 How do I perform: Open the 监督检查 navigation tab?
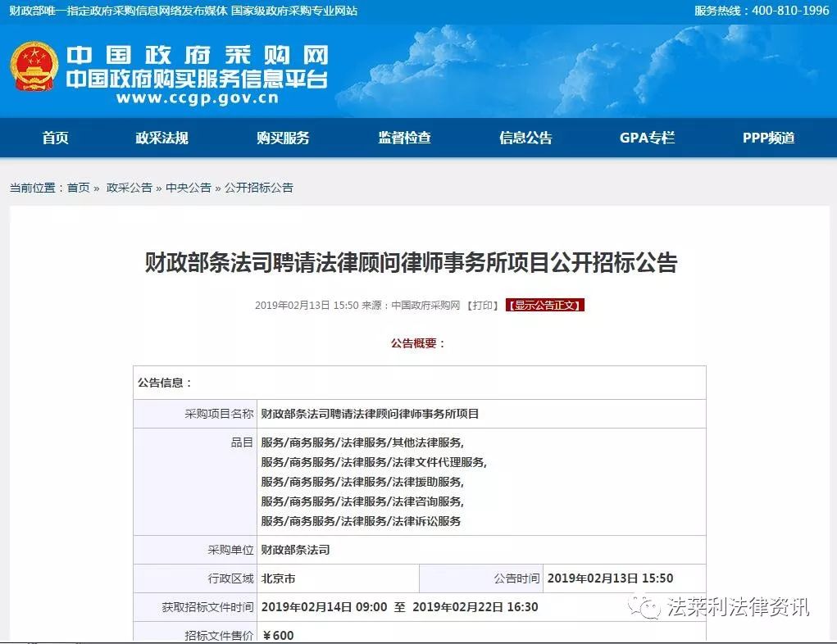pos(405,138)
